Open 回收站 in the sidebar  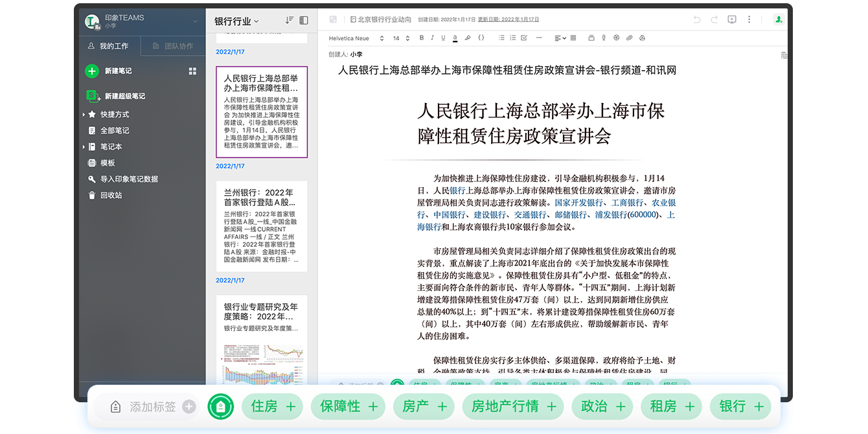tap(105, 196)
